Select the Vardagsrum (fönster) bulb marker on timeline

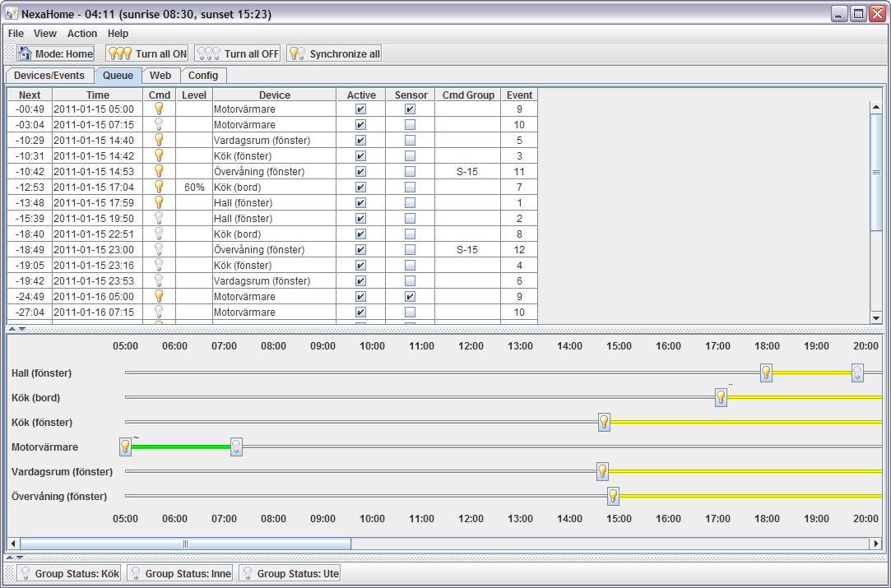pos(602,471)
